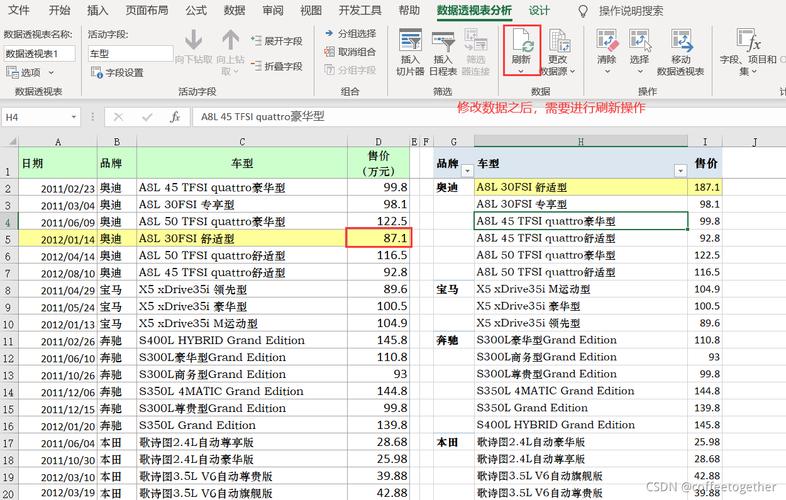Screen dimensions: 786x500
Task: Click the 清除 icon
Action: [x=607, y=41]
